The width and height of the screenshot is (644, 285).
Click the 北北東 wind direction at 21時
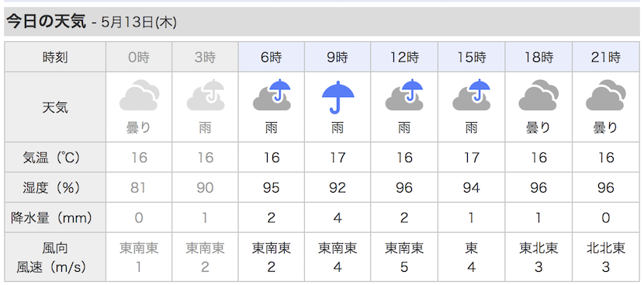[606, 248]
